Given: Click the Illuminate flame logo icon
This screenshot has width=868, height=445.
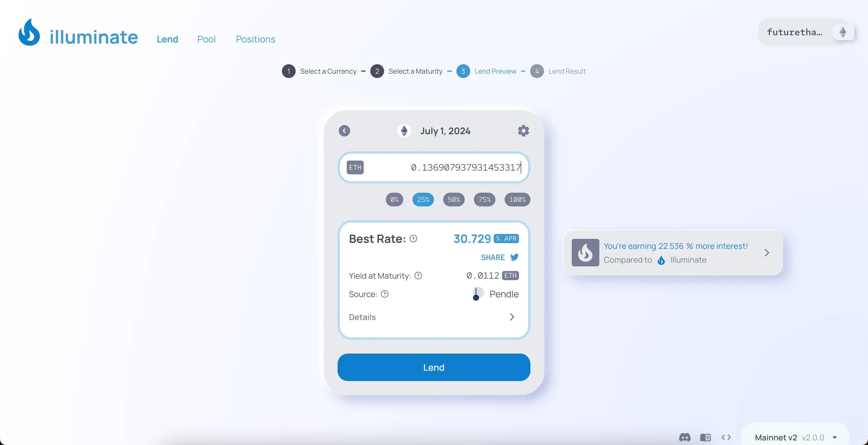Looking at the screenshot, I should [x=29, y=32].
